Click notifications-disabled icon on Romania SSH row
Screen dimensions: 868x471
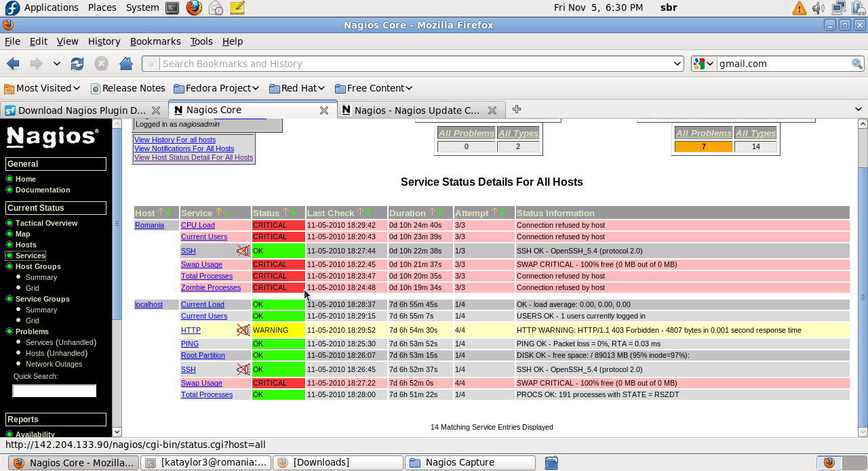coord(243,251)
